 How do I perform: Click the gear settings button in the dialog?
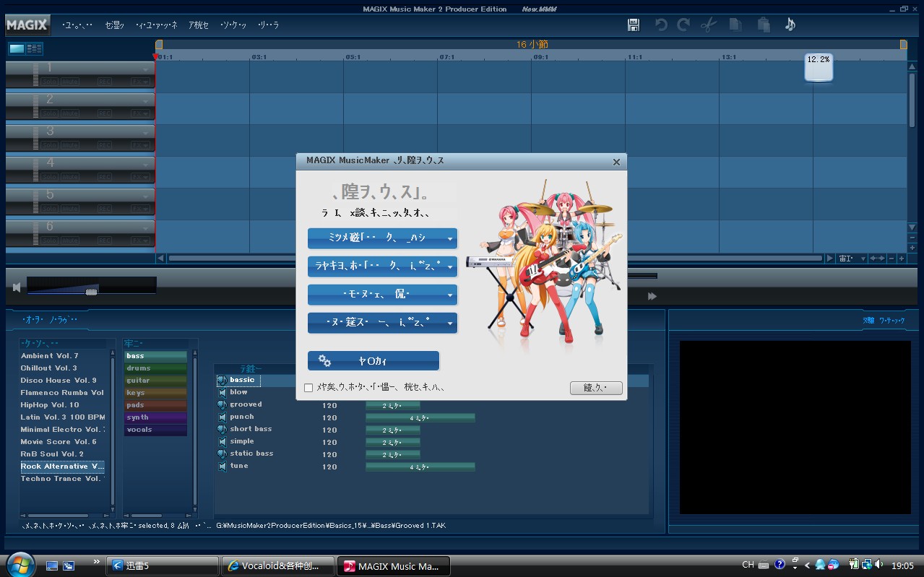374,360
